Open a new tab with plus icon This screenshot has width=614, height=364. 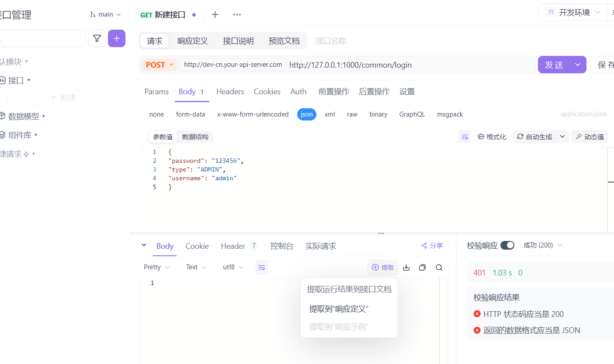(215, 14)
